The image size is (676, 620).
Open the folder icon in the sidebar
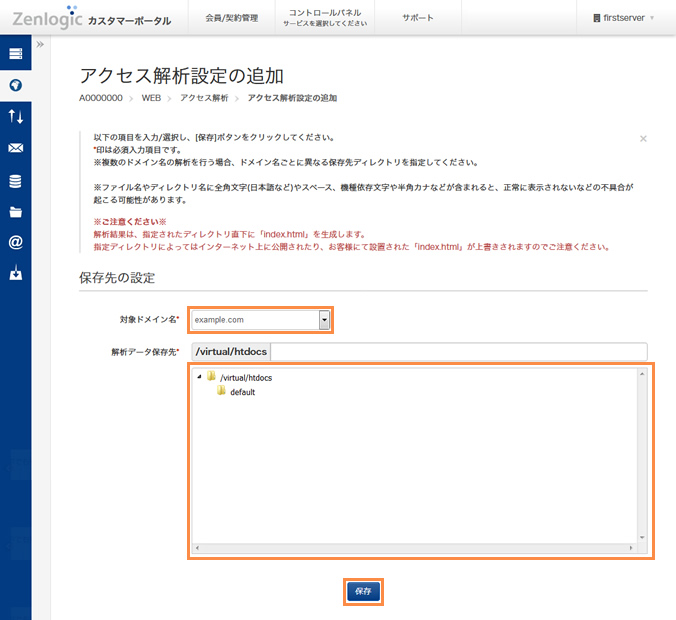15,212
